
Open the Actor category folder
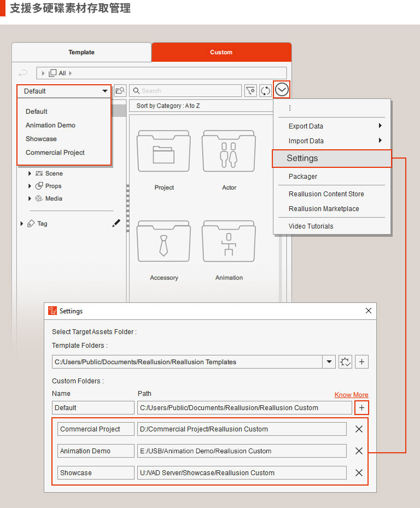click(229, 160)
